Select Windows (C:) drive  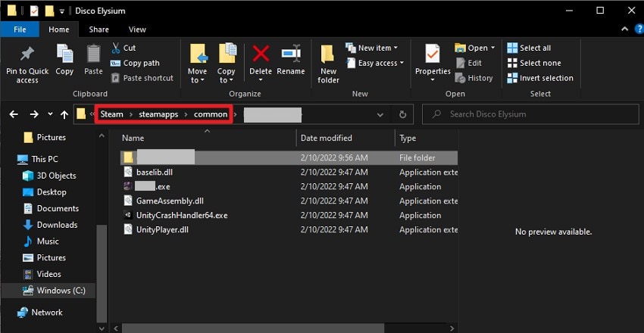(x=48, y=291)
